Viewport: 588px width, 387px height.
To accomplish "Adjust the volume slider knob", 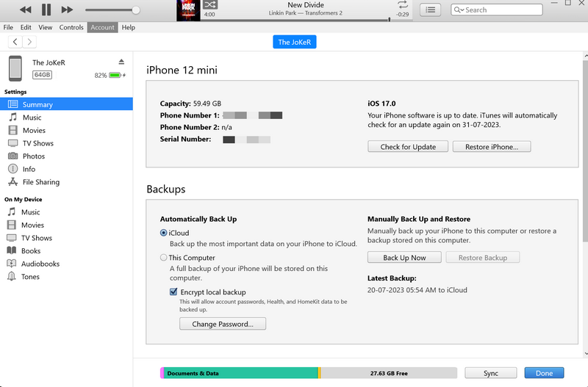I will (136, 10).
